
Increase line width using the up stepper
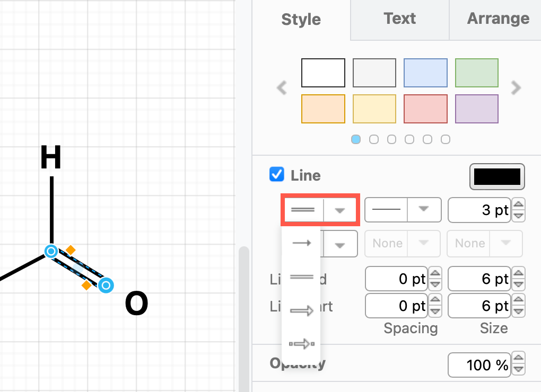518,205
